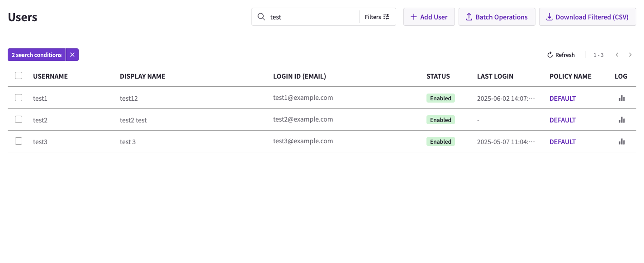Click the search magnifier icon
The image size is (644, 263).
[261, 17]
